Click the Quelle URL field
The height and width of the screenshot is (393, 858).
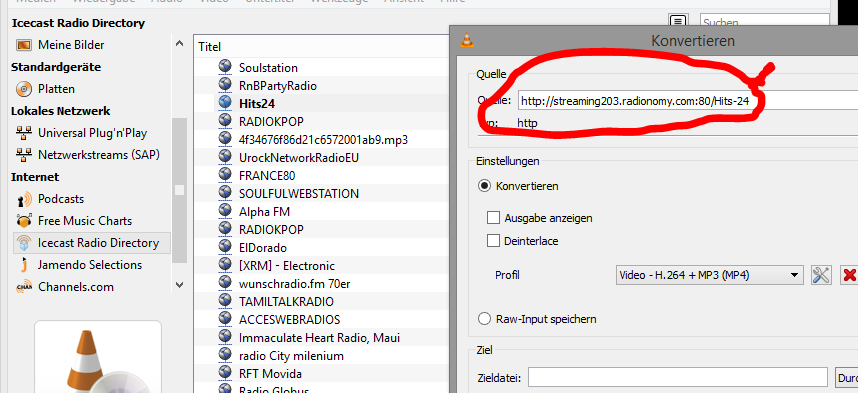coord(688,101)
